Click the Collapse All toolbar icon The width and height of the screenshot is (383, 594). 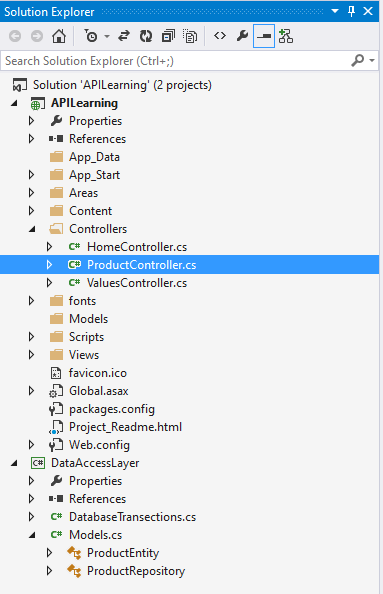[168, 36]
